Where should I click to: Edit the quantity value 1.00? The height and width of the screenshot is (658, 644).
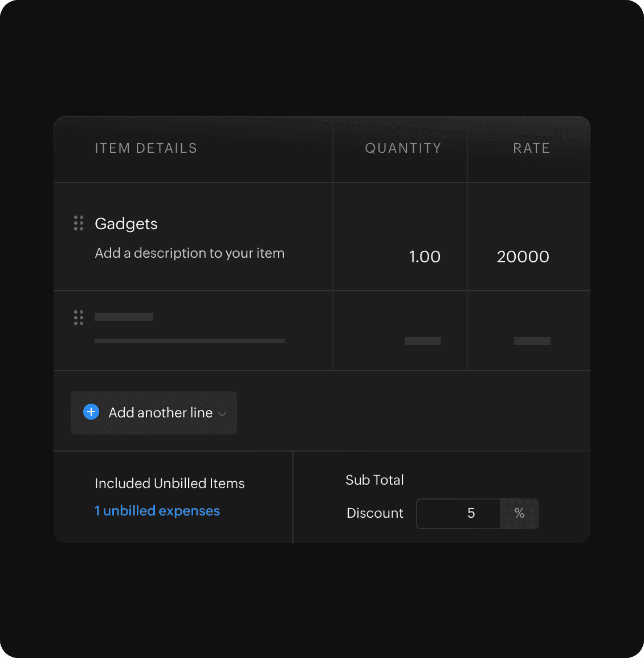tap(425, 257)
